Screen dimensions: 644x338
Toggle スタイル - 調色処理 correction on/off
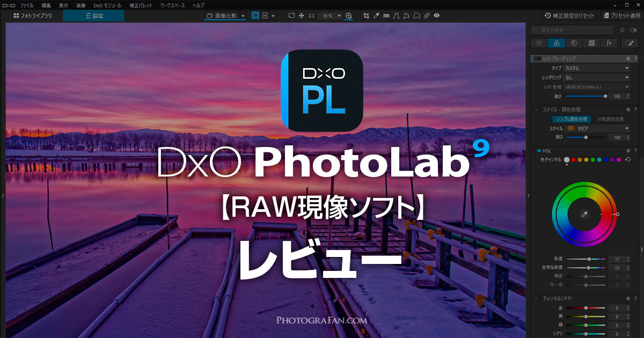(x=538, y=109)
